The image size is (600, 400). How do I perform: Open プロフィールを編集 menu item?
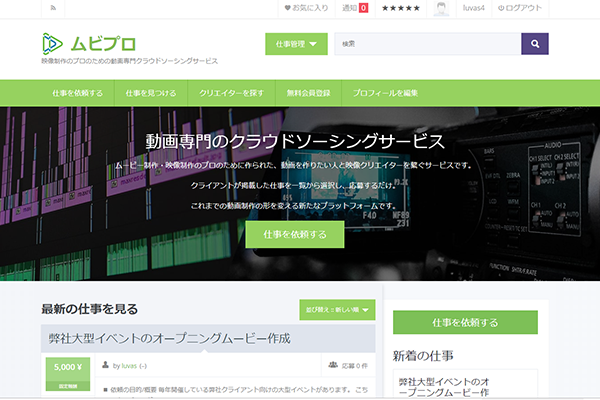383,93
